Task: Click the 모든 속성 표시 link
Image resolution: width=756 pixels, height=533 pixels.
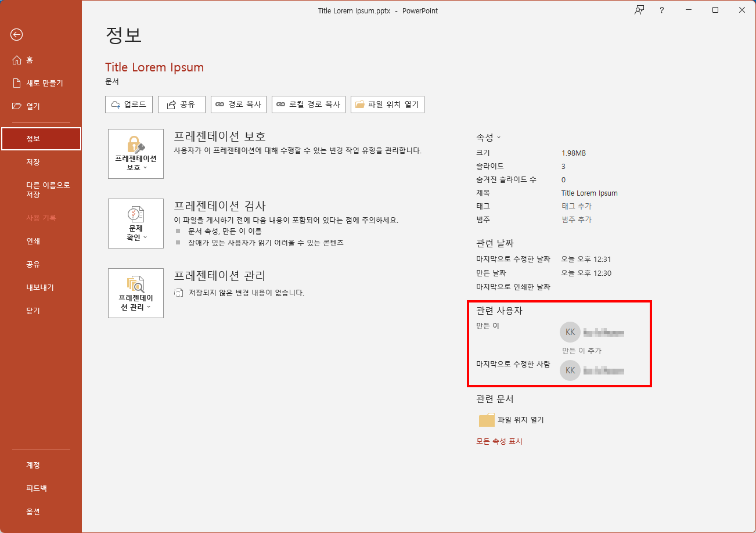Action: [x=499, y=441]
